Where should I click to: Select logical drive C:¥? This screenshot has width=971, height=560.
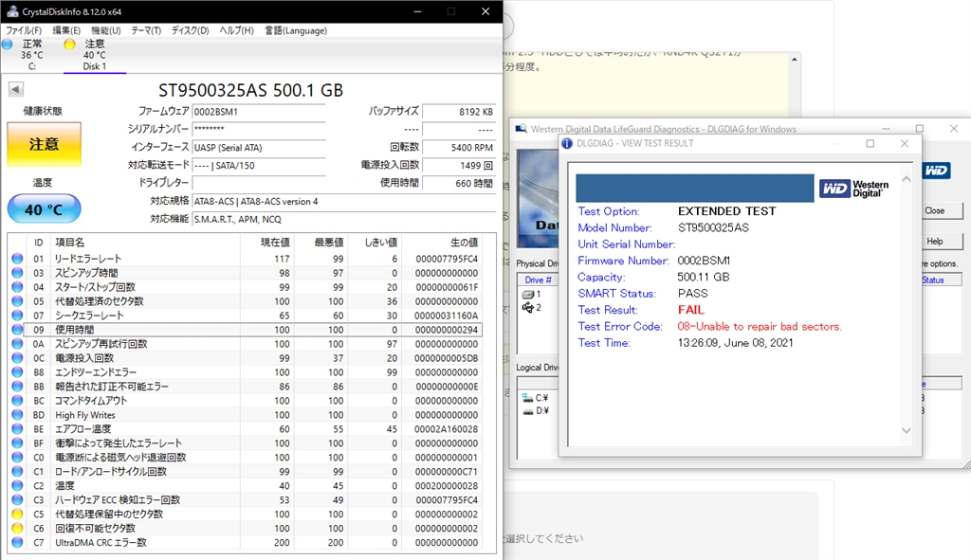pos(536,397)
